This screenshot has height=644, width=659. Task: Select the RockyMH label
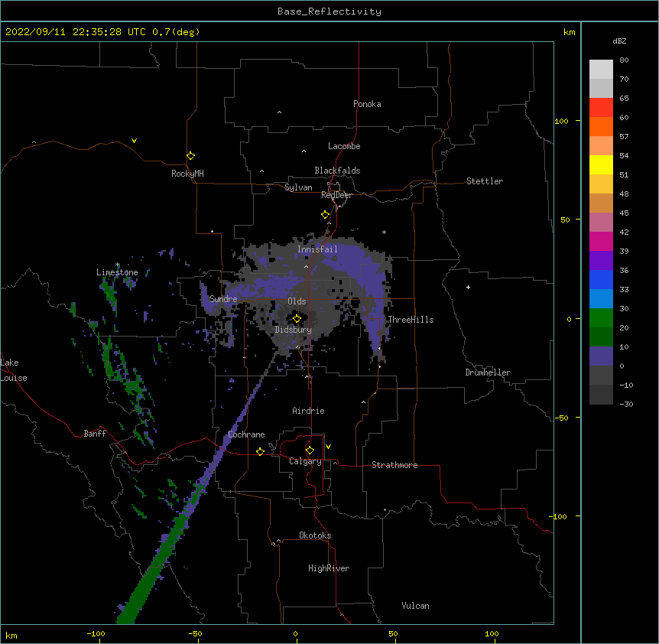(187, 174)
